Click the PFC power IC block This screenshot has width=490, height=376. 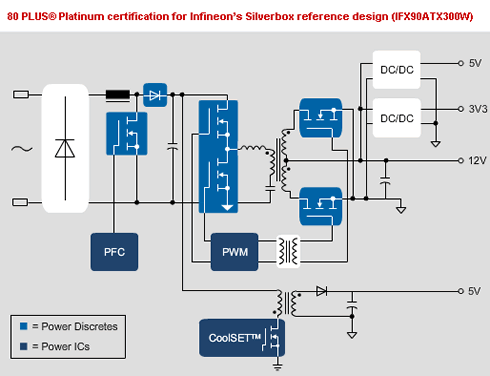(x=114, y=252)
